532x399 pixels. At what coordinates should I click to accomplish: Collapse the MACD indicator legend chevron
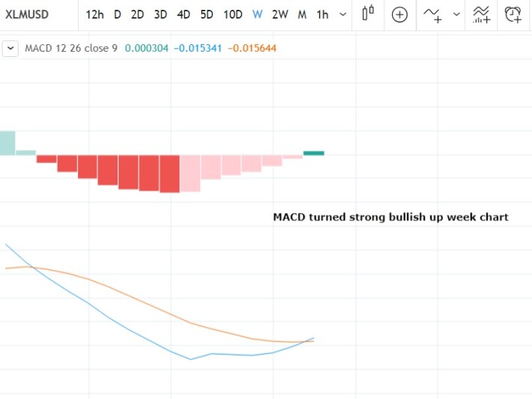coord(10,48)
